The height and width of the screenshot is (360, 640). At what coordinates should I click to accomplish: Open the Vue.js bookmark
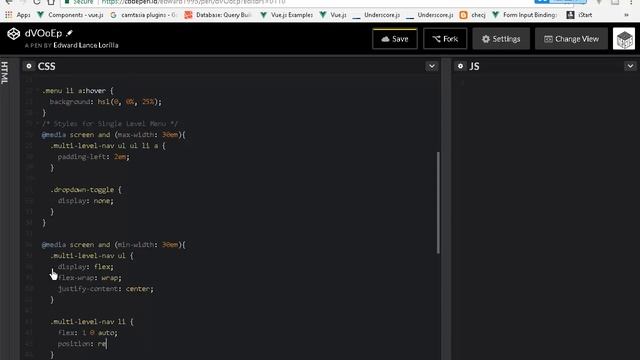pyautogui.click(x=333, y=15)
